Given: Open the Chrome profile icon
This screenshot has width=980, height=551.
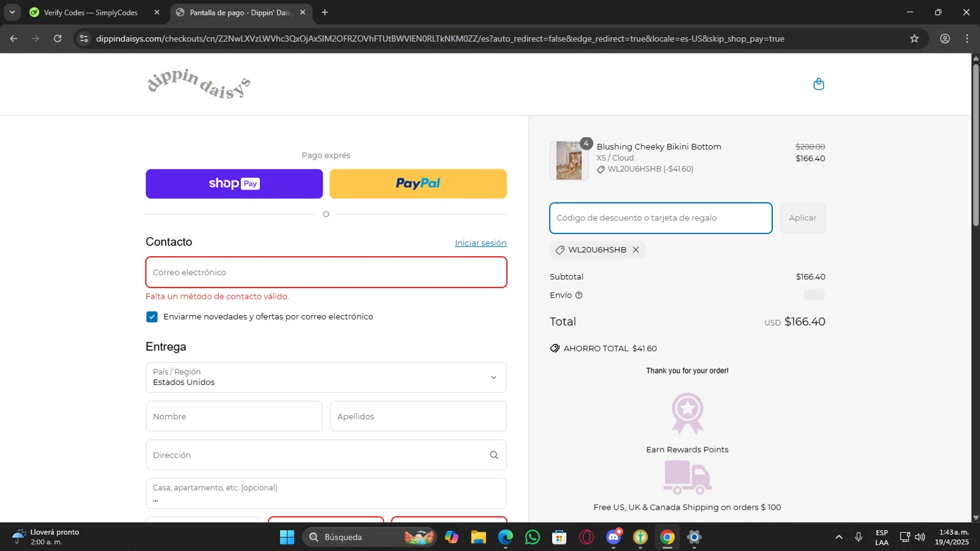Looking at the screenshot, I should click(x=945, y=39).
